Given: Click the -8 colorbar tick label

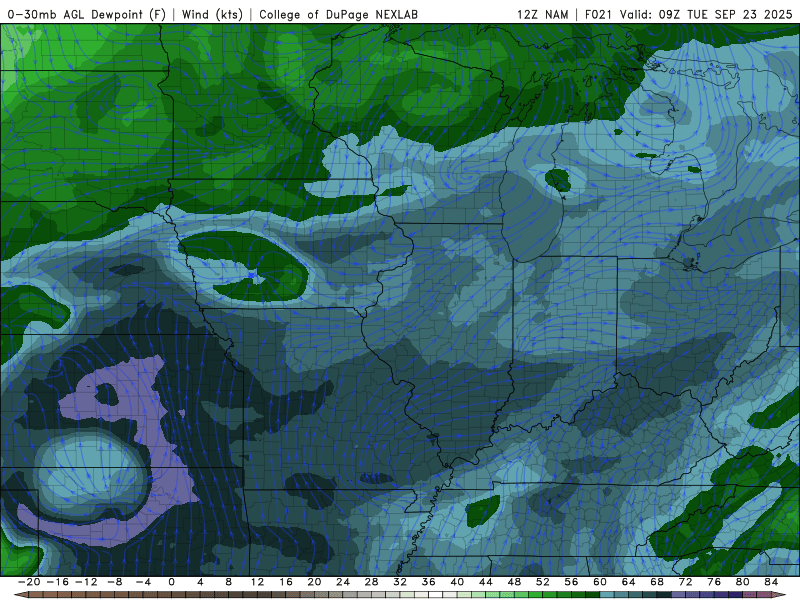Looking at the screenshot, I should pos(114,582).
